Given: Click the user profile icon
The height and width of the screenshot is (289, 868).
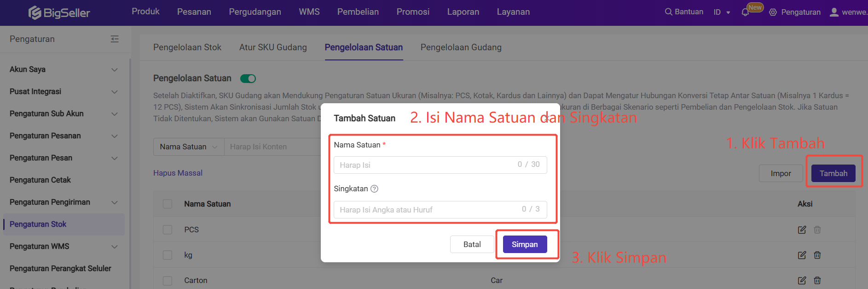Looking at the screenshot, I should tap(834, 12).
